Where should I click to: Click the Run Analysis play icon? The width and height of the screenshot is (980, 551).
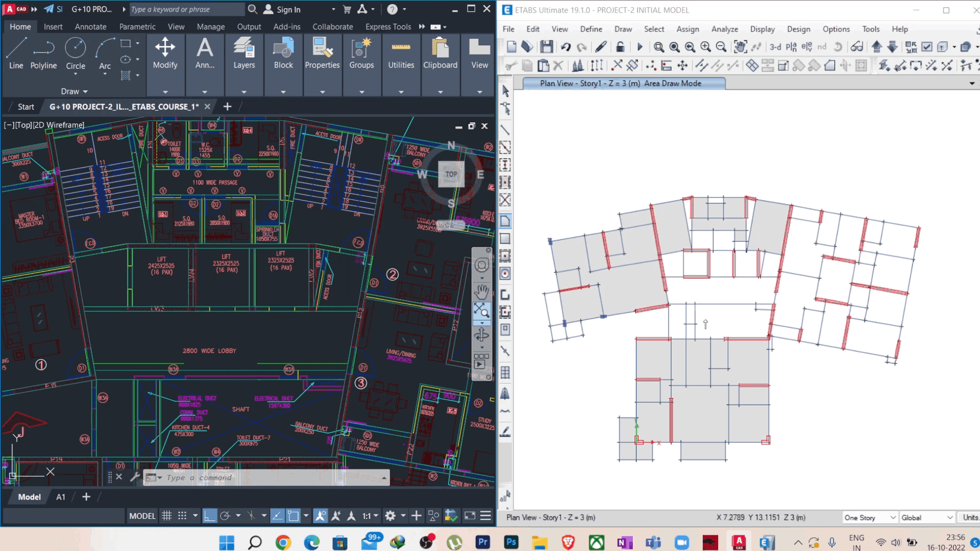point(640,47)
